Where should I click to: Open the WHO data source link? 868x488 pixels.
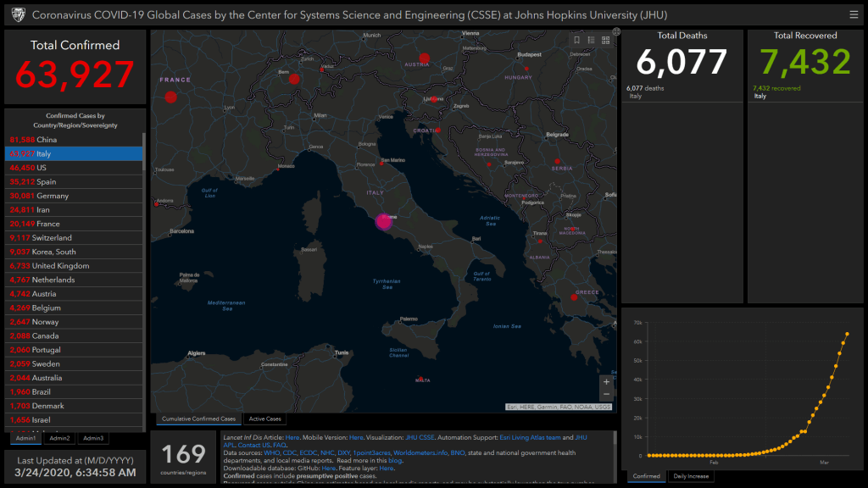tap(271, 452)
